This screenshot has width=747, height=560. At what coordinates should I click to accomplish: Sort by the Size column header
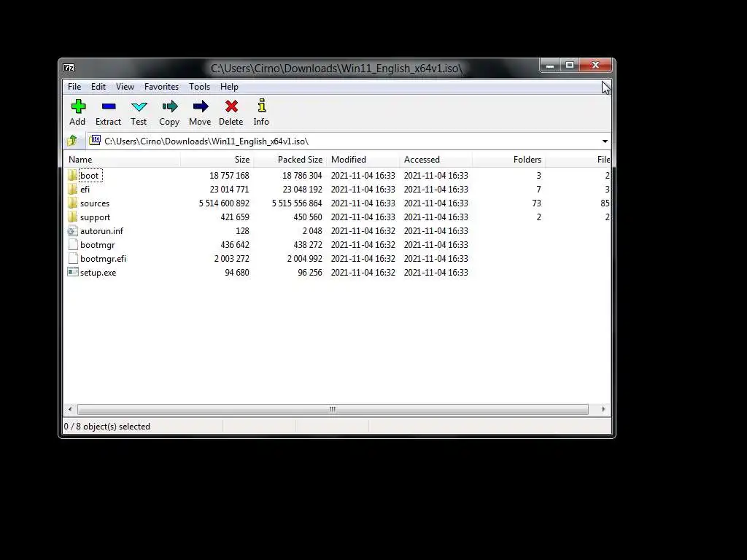[x=217, y=160]
